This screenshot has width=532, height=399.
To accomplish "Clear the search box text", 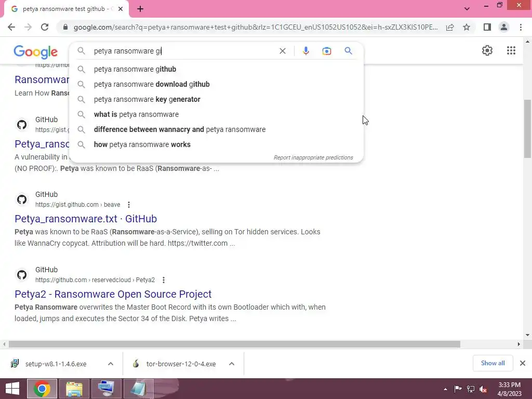I will coord(282,51).
